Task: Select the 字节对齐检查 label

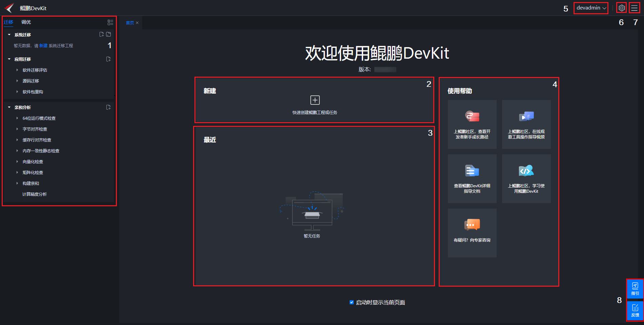Action: coord(35,129)
